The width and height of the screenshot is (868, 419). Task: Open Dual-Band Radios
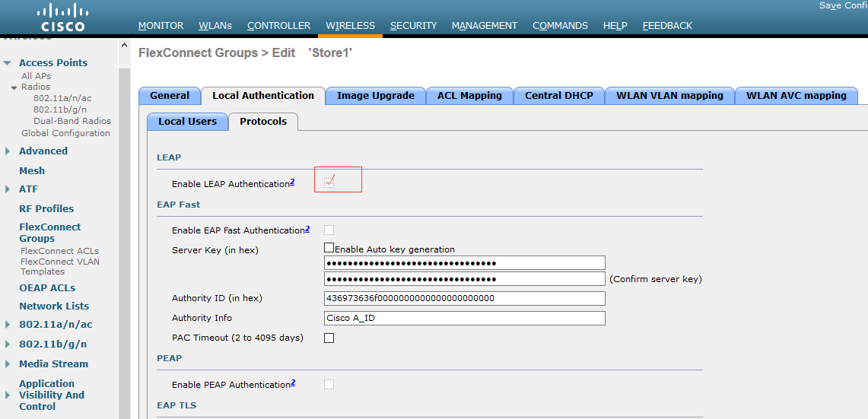pos(72,121)
